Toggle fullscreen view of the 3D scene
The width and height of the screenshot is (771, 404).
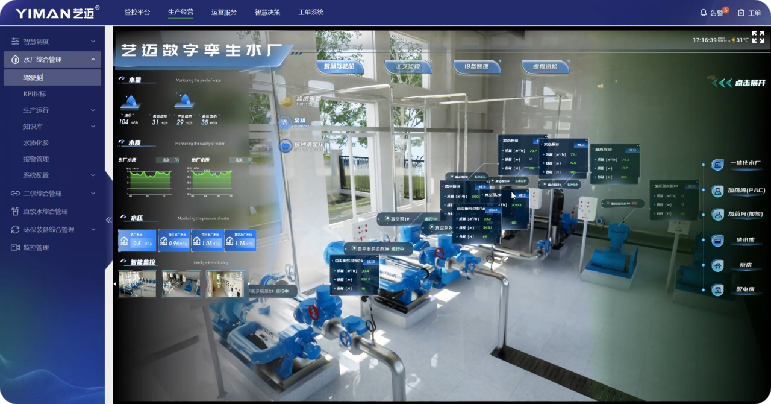pos(758,37)
